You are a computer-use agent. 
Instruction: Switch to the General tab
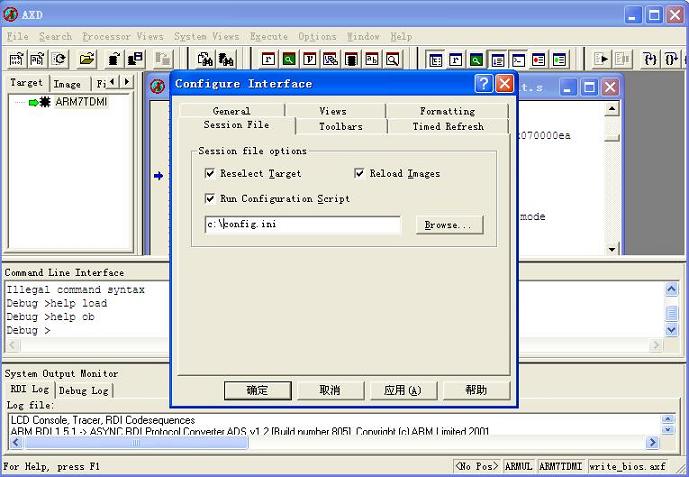[232, 111]
